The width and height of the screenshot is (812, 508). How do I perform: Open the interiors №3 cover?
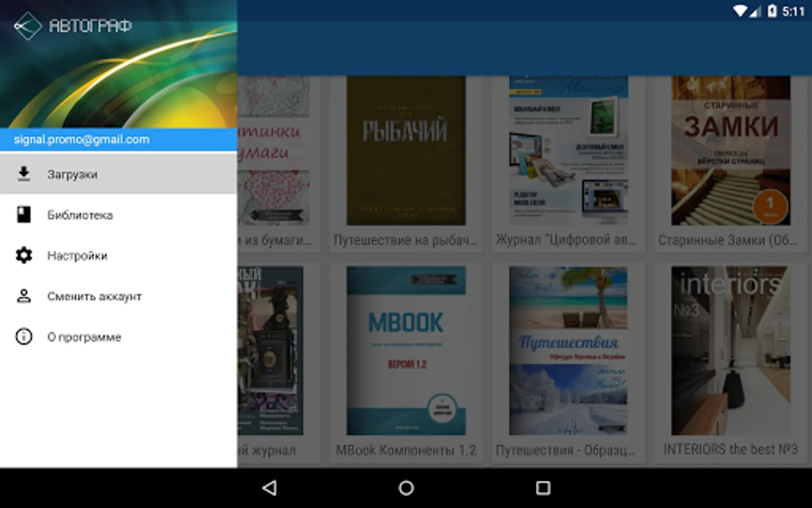pos(731,351)
